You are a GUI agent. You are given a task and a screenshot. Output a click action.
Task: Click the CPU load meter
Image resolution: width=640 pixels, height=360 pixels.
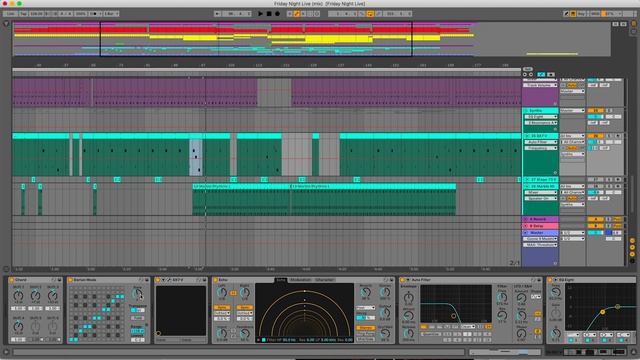610,14
